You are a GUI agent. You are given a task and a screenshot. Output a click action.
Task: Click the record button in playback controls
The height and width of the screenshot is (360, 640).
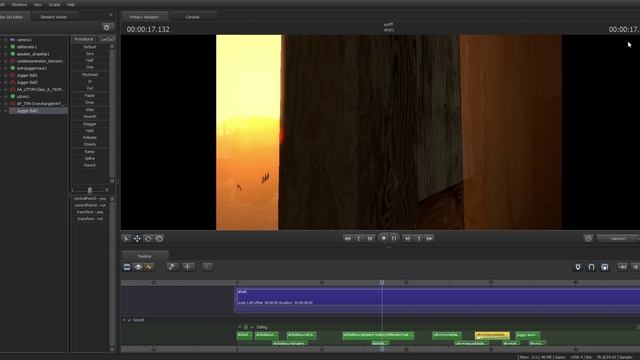[383, 238]
